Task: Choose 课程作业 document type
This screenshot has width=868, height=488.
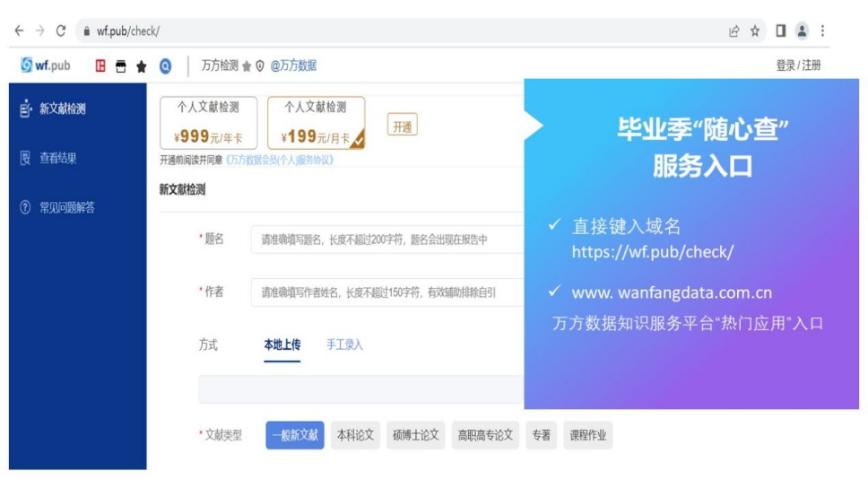Action: pos(588,435)
